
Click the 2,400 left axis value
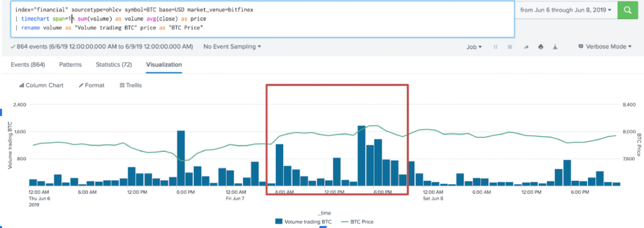click(19, 104)
